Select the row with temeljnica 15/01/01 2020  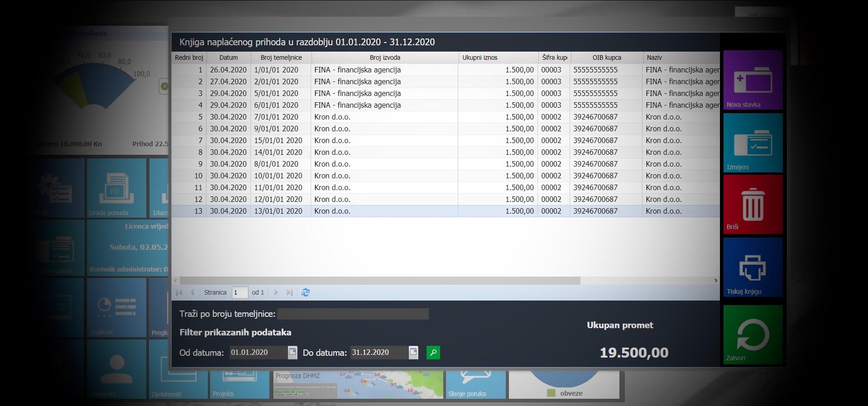[446, 140]
